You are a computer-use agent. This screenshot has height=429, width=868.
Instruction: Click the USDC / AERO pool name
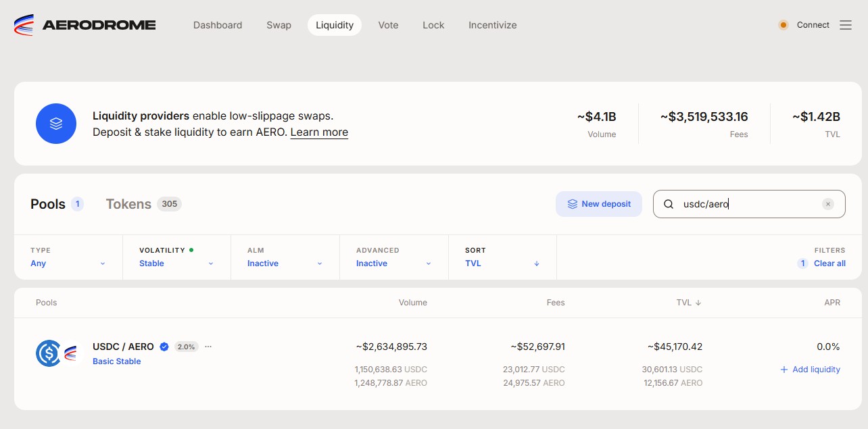pyautogui.click(x=123, y=347)
